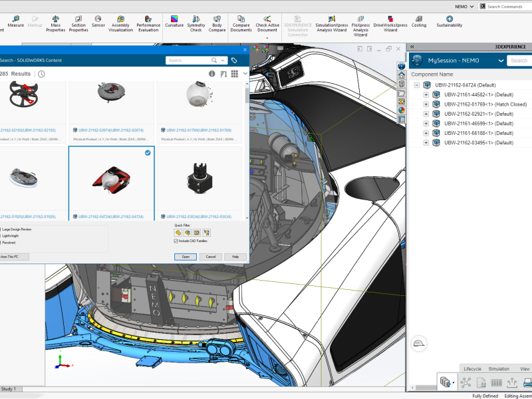Open the MySession - NEMO dropdown chevron
This screenshot has height=399, width=532.
pyautogui.click(x=501, y=61)
